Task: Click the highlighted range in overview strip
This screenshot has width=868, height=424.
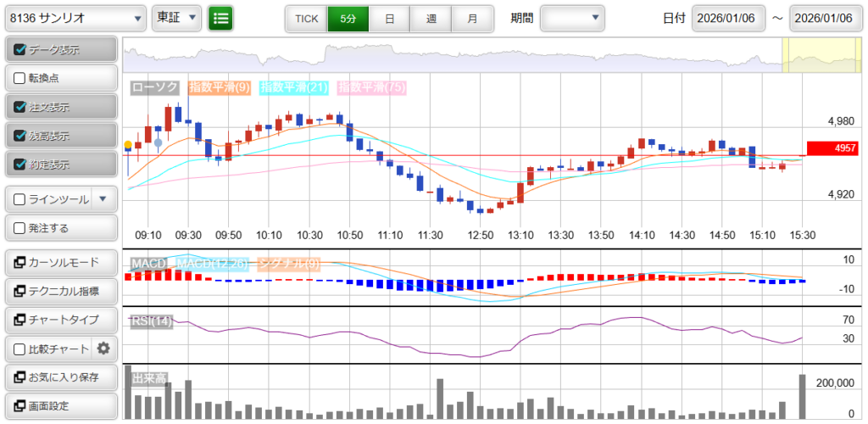Action: [821, 55]
